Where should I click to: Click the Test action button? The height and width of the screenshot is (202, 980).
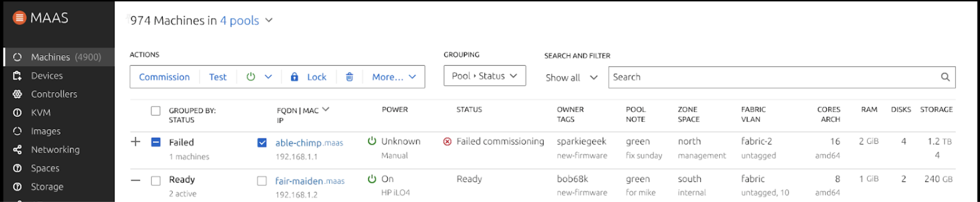click(218, 77)
